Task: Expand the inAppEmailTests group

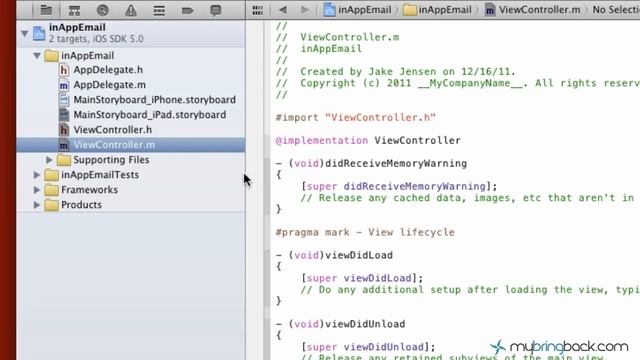Action: click(x=37, y=175)
